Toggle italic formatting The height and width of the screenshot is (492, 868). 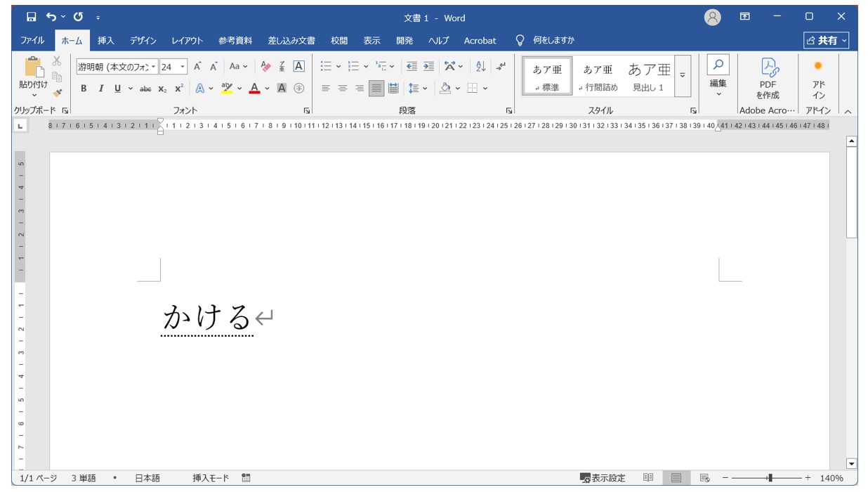[100, 89]
